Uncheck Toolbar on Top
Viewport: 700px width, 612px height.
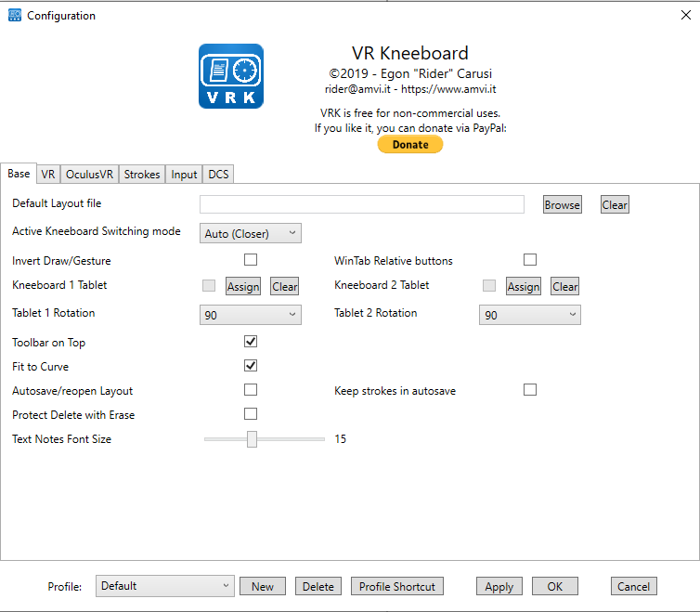point(251,342)
